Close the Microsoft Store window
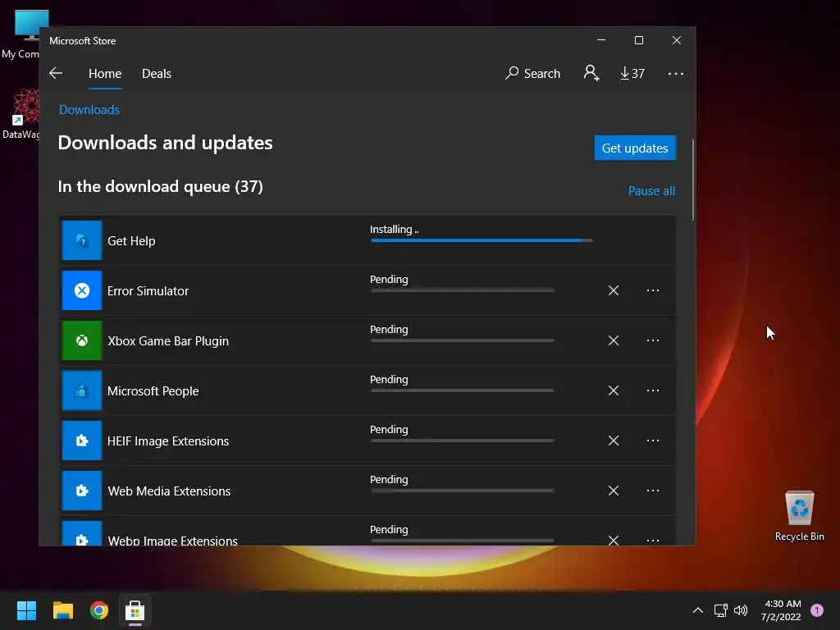 coord(677,40)
